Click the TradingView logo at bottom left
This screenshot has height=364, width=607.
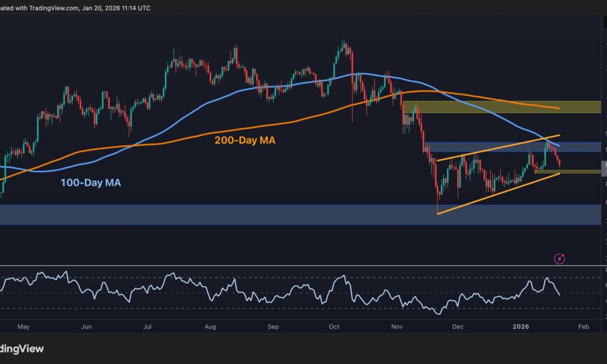pos(22,349)
